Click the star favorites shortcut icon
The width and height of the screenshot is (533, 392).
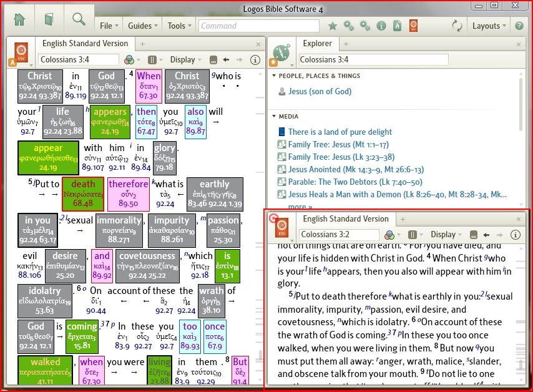pos(333,26)
